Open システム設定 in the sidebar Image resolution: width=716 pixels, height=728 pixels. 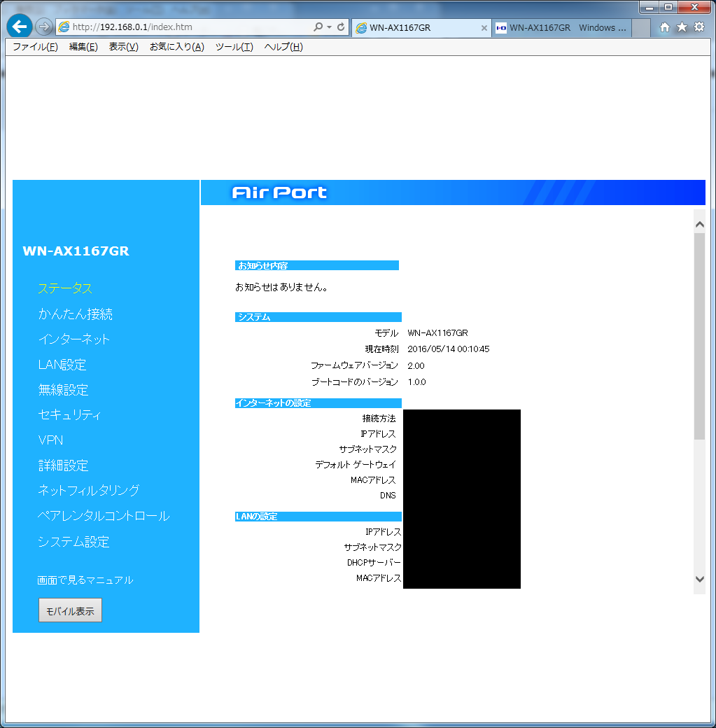(x=73, y=542)
